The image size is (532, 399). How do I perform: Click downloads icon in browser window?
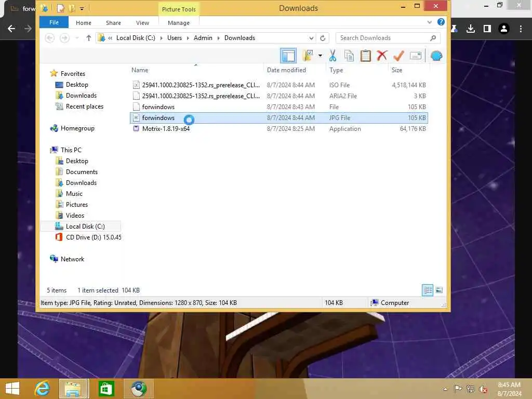tap(470, 29)
